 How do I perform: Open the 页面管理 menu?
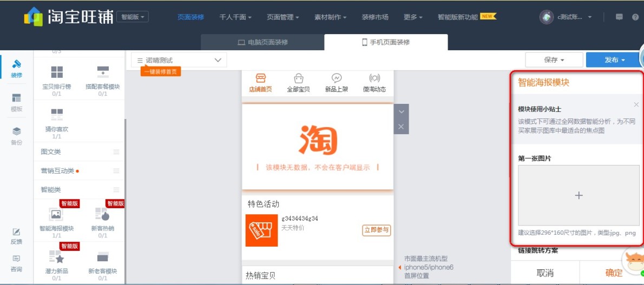pyautogui.click(x=282, y=17)
